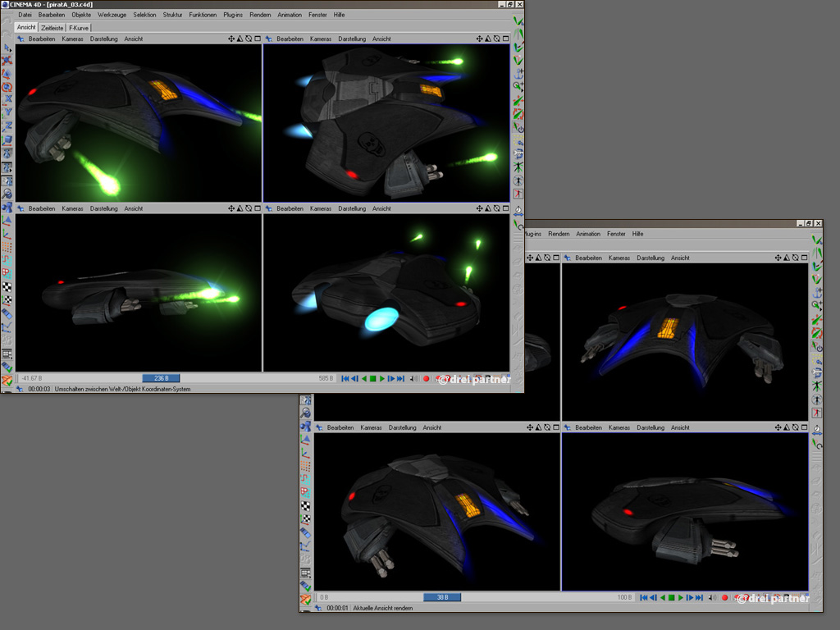This screenshot has width=840, height=630.
Task: Open Darstellung dropdown in the bottom-left viewport
Action: point(103,208)
